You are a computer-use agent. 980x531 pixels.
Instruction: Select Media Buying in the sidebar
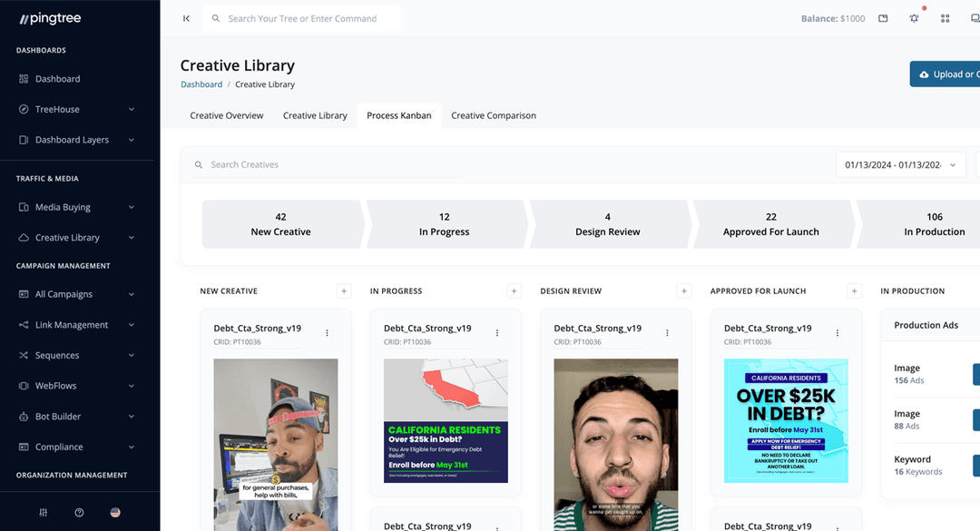[x=63, y=207]
